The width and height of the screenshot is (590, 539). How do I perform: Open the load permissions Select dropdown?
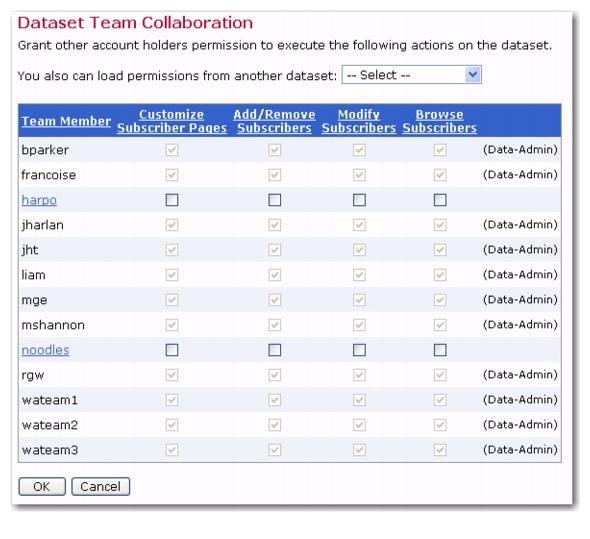(x=411, y=75)
